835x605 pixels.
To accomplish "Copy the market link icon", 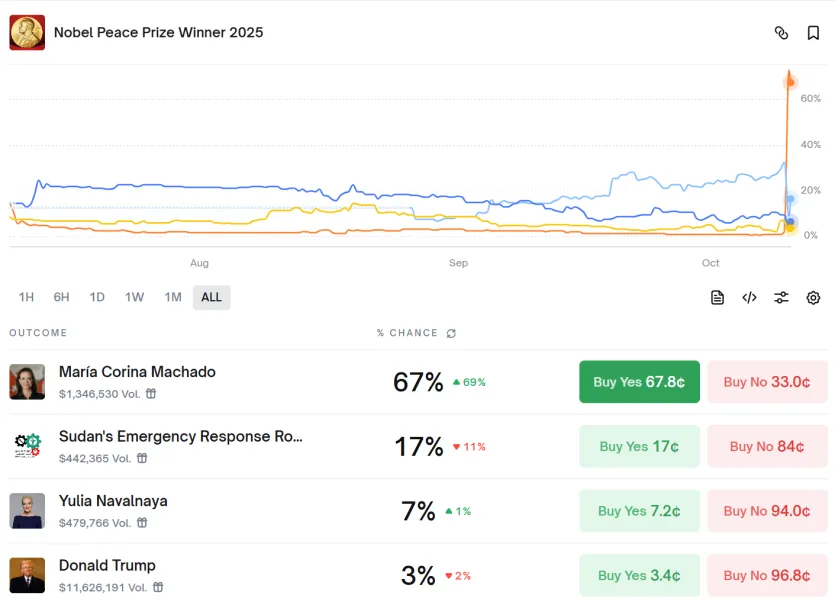I will (781, 33).
